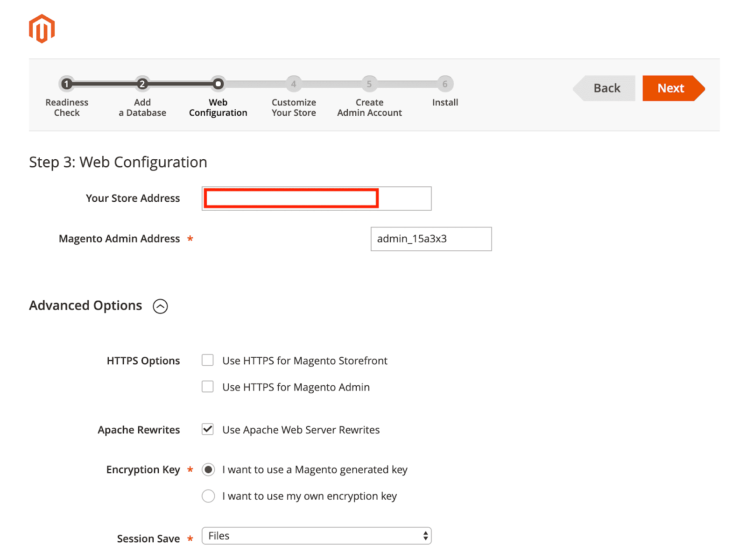The image size is (747, 560).
Task: Go Back to previous step
Action: [604, 88]
